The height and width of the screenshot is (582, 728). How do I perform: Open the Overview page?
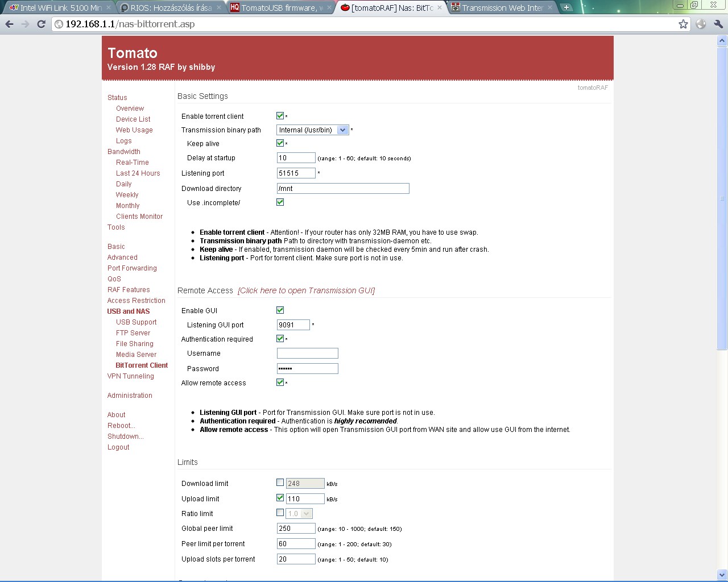point(130,109)
